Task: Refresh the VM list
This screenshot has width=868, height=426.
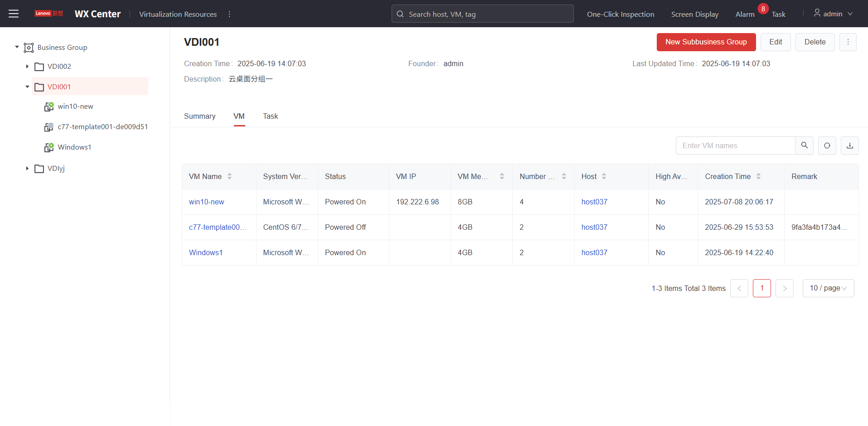Action: click(x=827, y=145)
